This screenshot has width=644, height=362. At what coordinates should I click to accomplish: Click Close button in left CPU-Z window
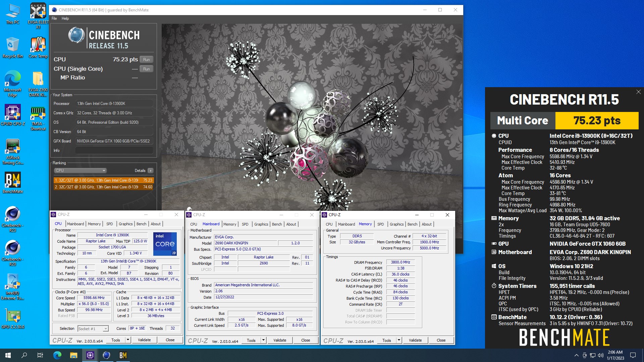tap(170, 340)
